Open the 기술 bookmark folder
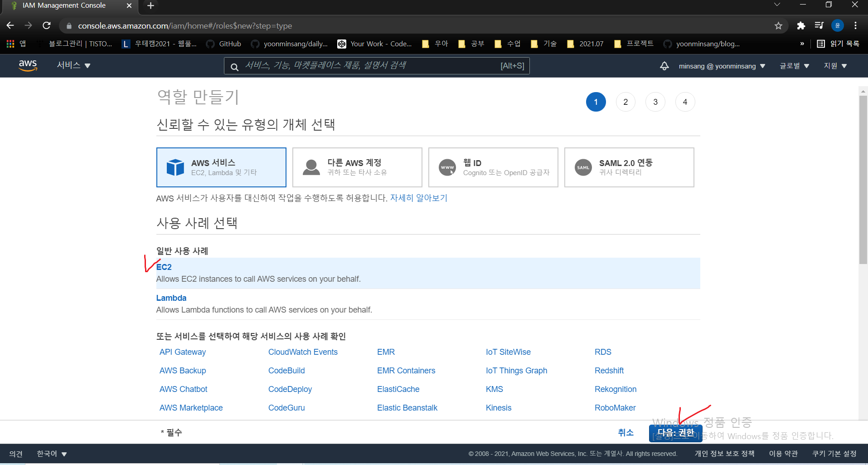 coord(544,44)
